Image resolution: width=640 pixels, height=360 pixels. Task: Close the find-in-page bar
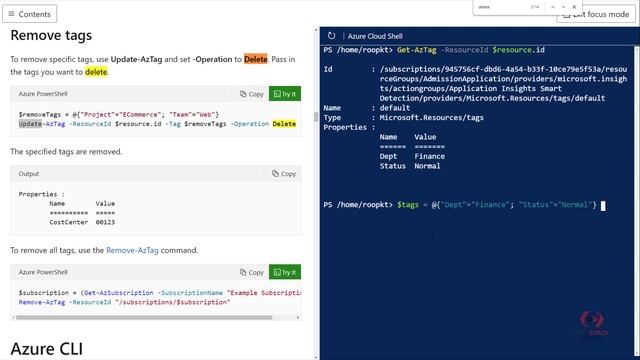[574, 7]
